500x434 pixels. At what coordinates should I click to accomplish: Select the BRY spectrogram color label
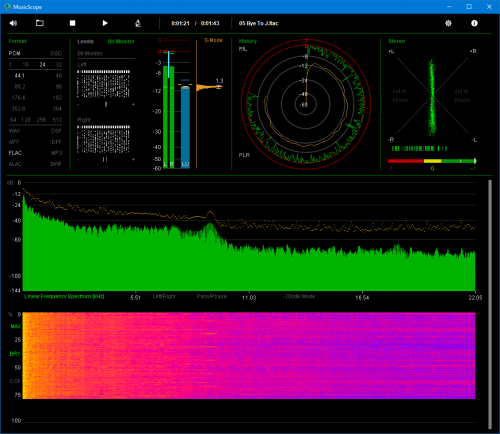15,354
